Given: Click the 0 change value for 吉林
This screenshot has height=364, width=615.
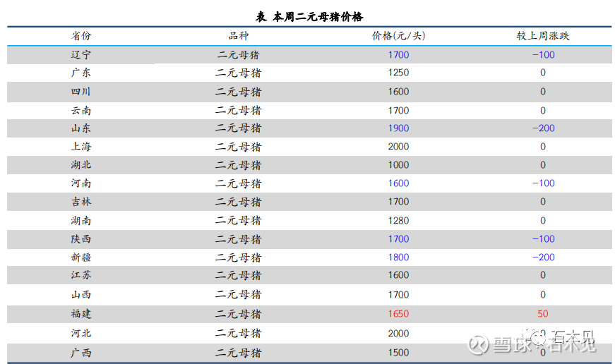Looking at the screenshot, I should click(543, 202).
